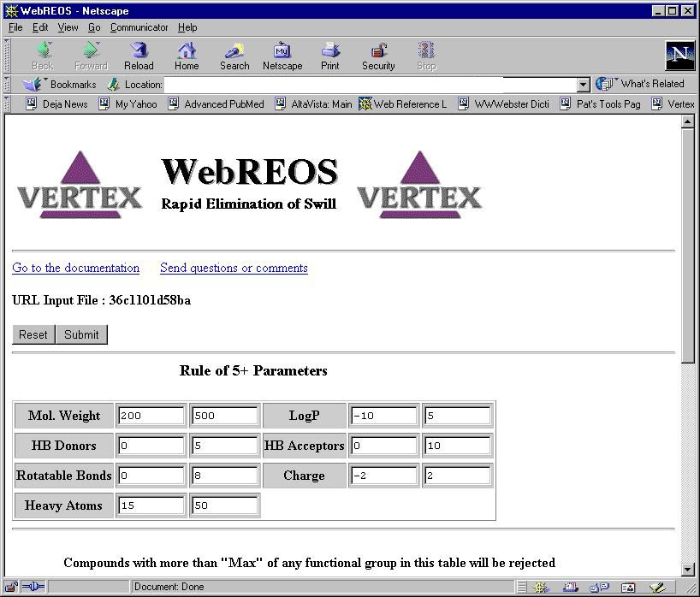Open the Vertex bookmark

point(673,104)
